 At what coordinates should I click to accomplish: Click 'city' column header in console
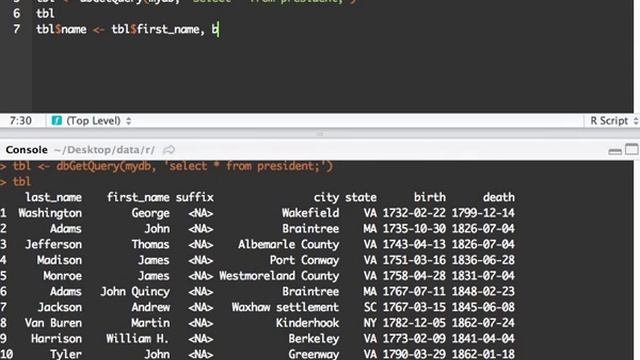pyautogui.click(x=326, y=198)
